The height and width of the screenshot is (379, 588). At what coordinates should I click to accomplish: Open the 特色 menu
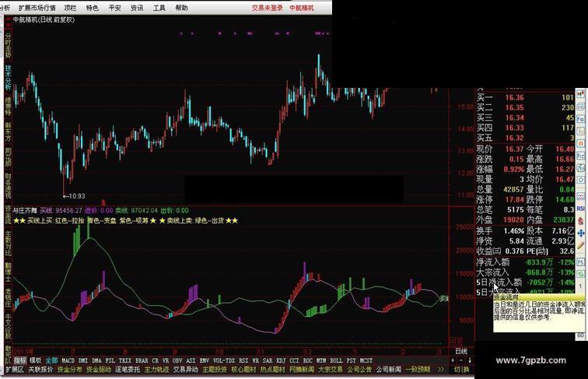click(93, 8)
